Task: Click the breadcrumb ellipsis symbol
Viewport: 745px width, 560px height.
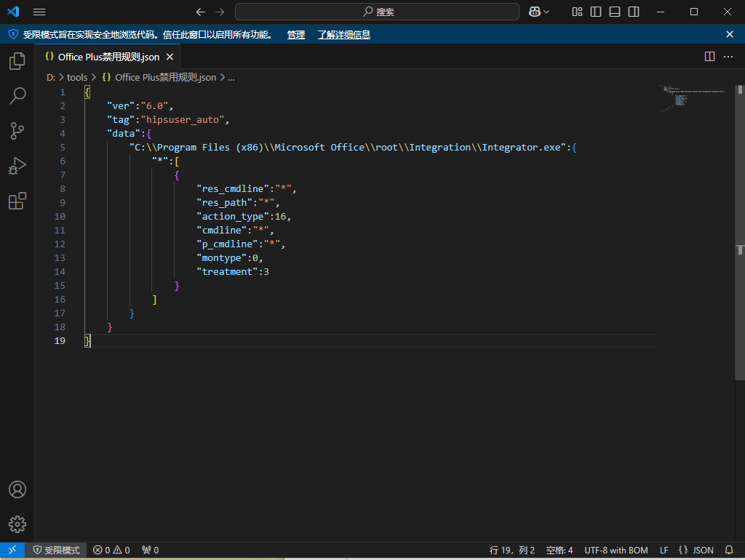Action: click(x=231, y=77)
